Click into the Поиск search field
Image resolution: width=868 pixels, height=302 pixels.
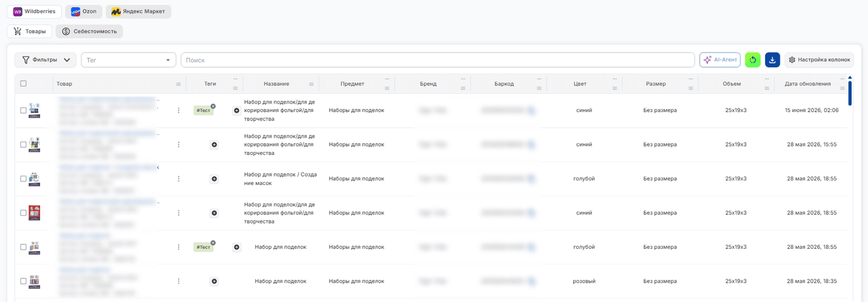438,60
